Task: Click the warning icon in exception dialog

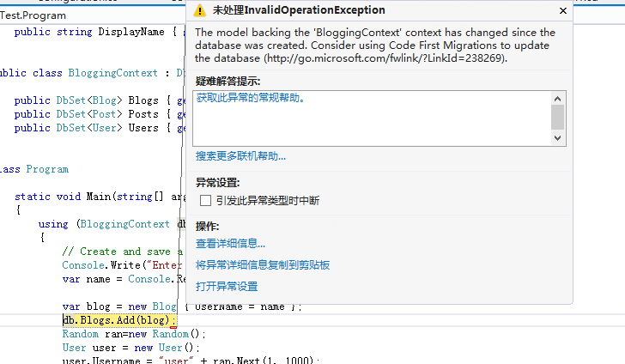Action: point(200,11)
